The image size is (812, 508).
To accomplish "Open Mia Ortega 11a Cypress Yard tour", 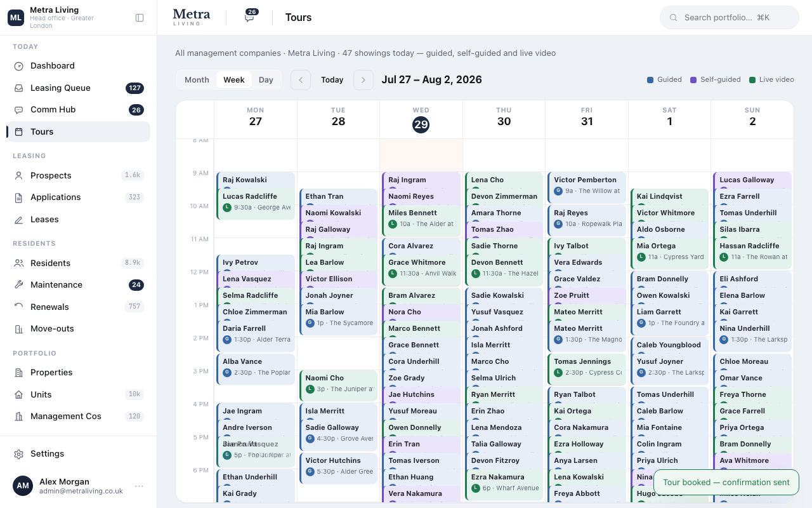I will coord(670,253).
